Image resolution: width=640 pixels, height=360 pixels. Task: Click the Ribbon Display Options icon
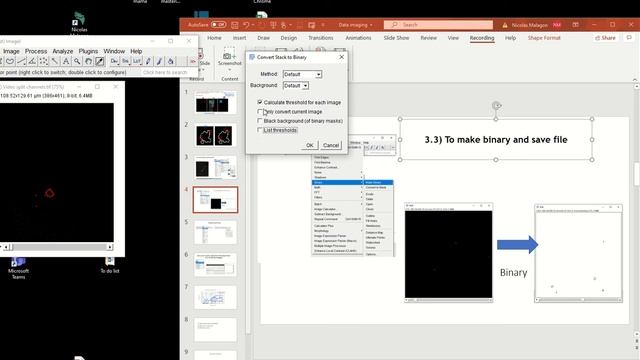[x=575, y=25]
